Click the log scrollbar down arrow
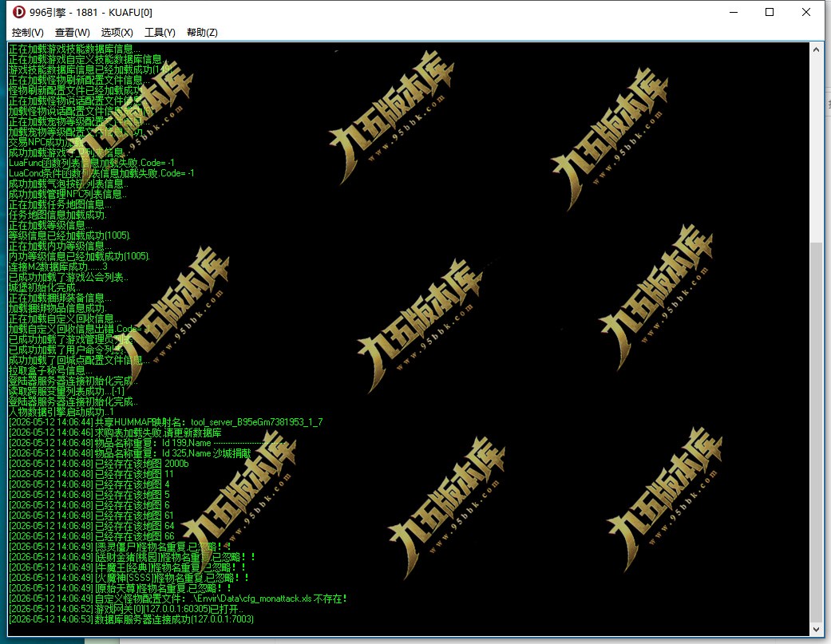The width and height of the screenshot is (831, 644). [x=816, y=629]
